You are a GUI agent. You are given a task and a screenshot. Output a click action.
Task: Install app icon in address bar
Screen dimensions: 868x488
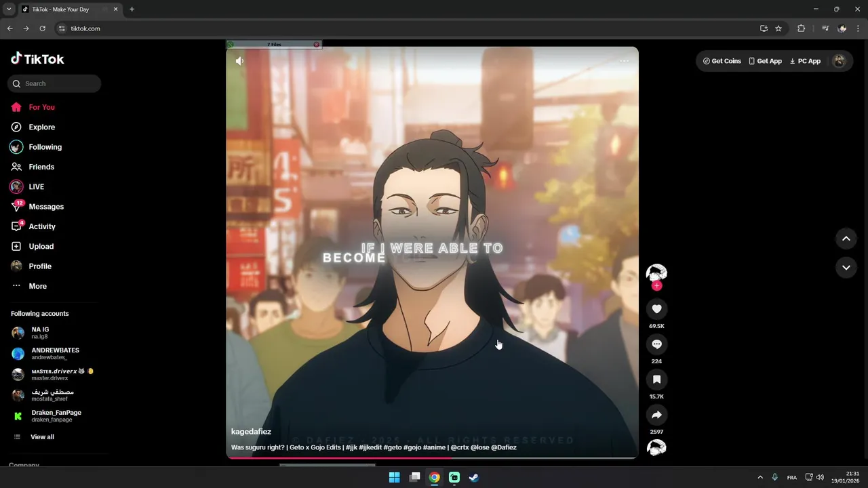[x=764, y=28]
